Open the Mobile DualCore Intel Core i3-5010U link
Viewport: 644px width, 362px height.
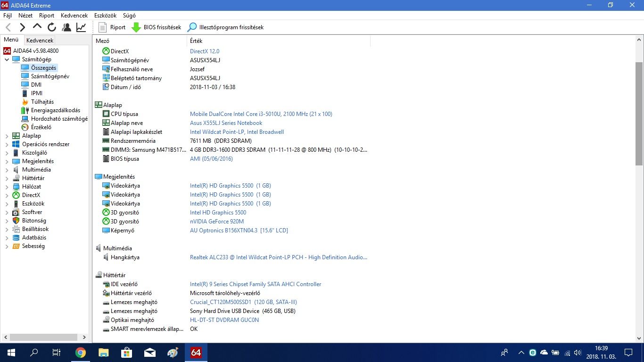coord(261,114)
